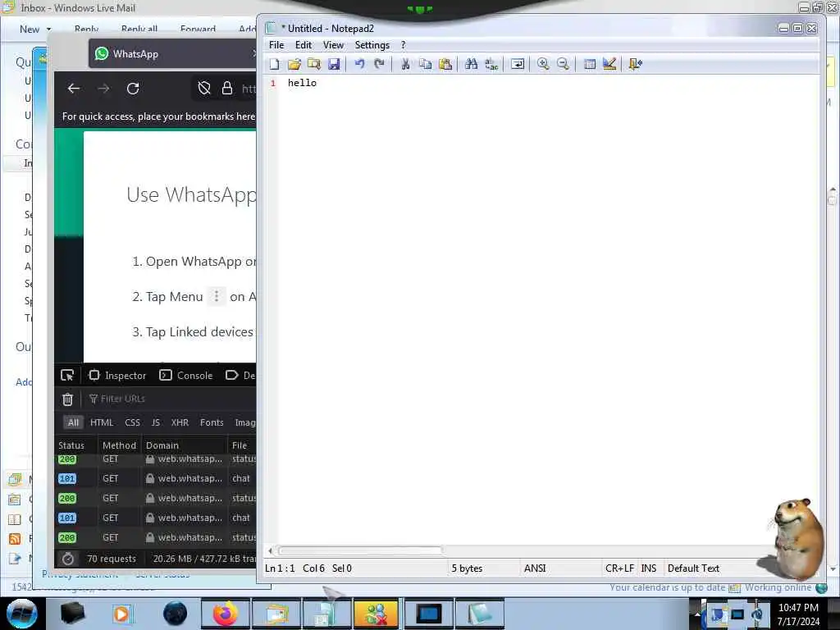840x630 pixels.
Task: Open the syntax scheme selection icon
Action: [x=589, y=64]
